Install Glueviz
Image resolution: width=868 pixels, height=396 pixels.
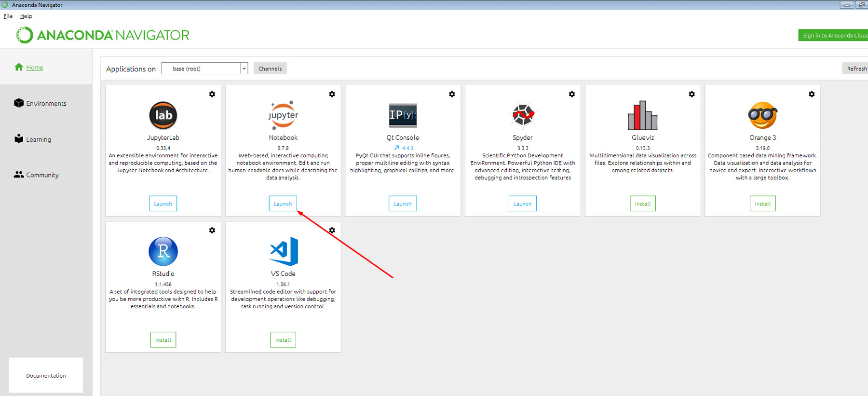tap(643, 204)
